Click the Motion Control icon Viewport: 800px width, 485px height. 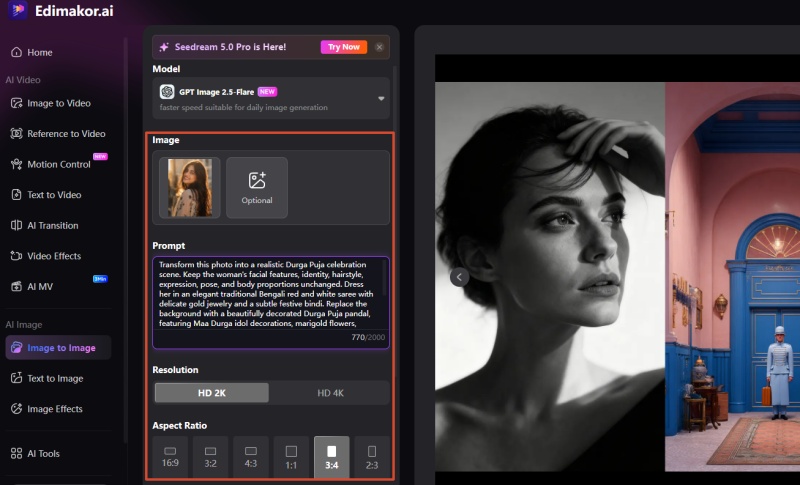pos(16,164)
